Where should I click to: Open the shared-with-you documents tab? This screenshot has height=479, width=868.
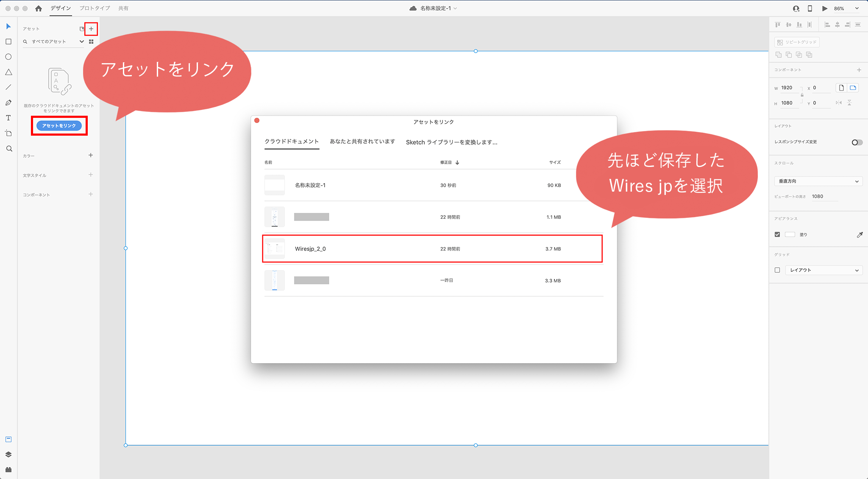coord(362,142)
